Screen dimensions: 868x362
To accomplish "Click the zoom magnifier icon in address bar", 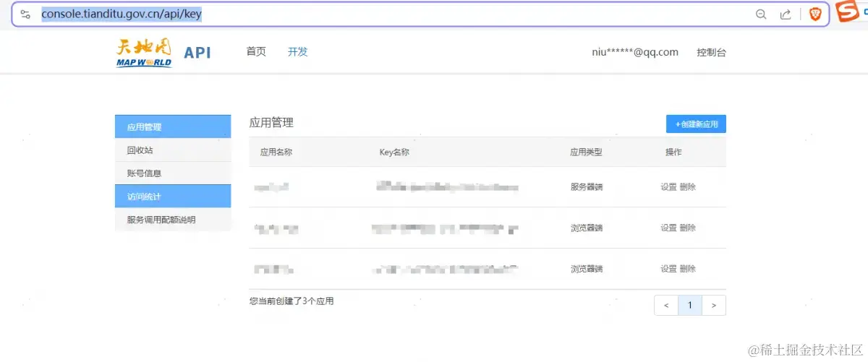I will point(761,14).
